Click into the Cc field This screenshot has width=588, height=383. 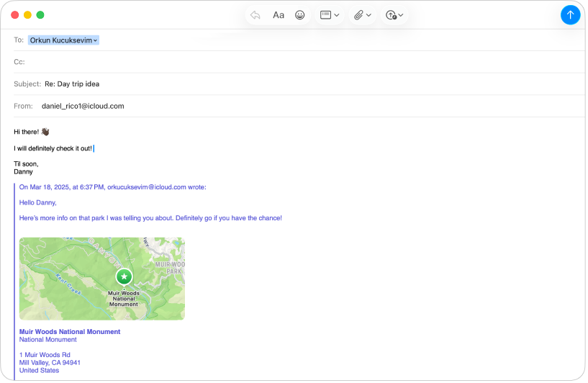coord(300,62)
